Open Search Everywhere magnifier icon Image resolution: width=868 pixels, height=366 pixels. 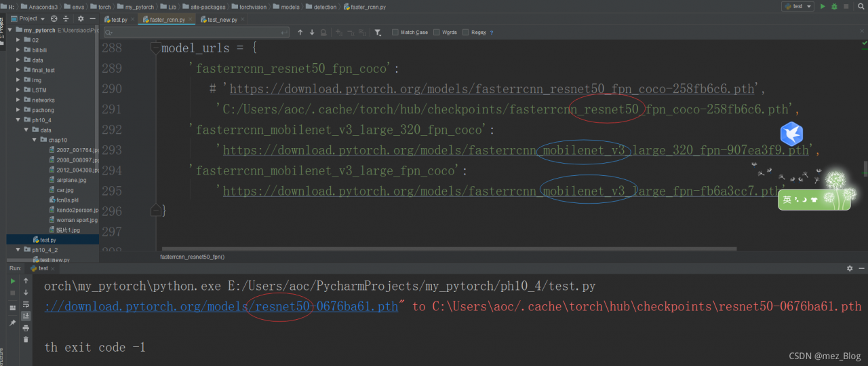860,6
